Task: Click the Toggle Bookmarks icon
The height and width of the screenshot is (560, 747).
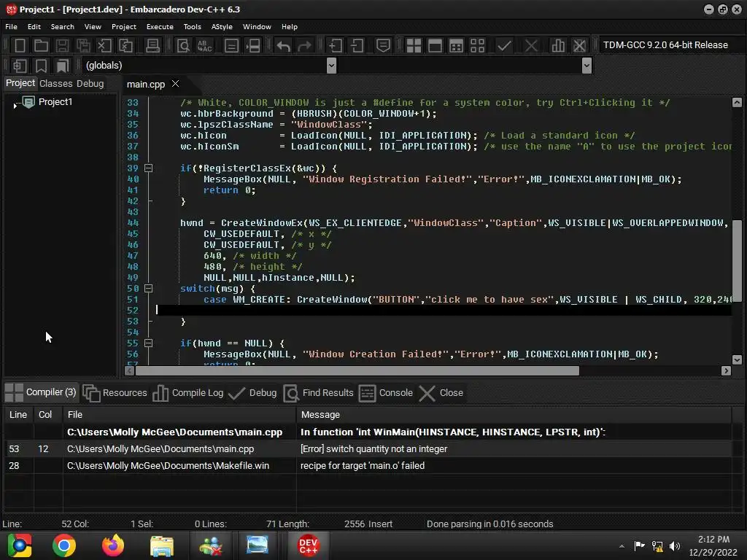Action: 41,66
